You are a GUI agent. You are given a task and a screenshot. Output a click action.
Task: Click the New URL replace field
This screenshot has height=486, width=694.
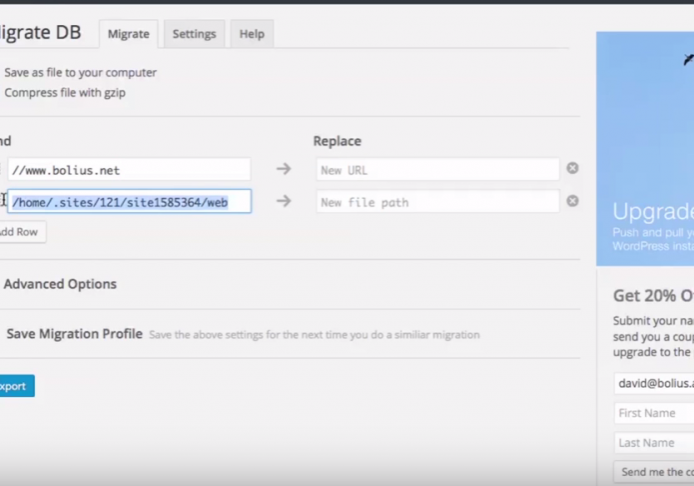coord(437,170)
